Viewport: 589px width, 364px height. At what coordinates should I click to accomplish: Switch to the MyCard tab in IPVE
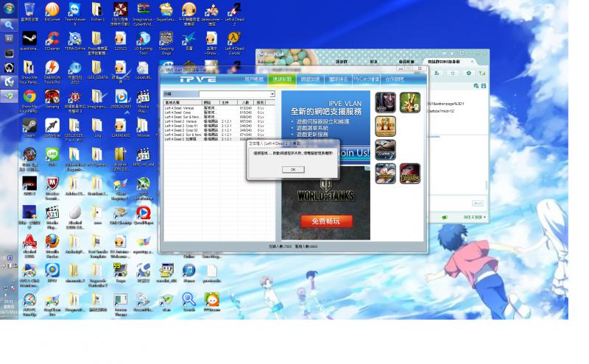coord(366,79)
